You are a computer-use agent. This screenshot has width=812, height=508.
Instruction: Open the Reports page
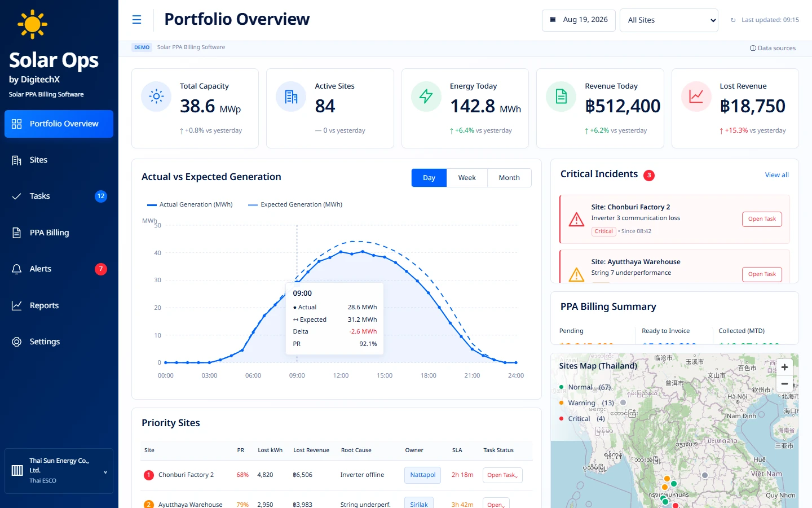59,306
